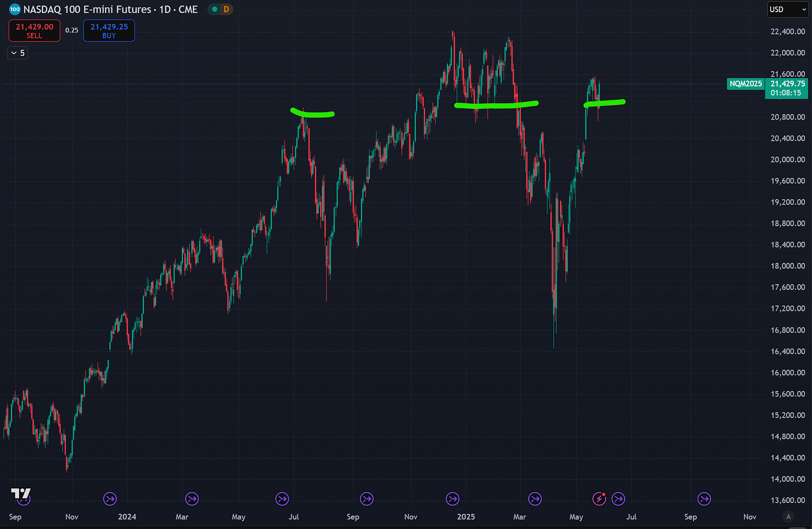
Task: Click the 20,800.00 price axis label
Action: tap(787, 117)
